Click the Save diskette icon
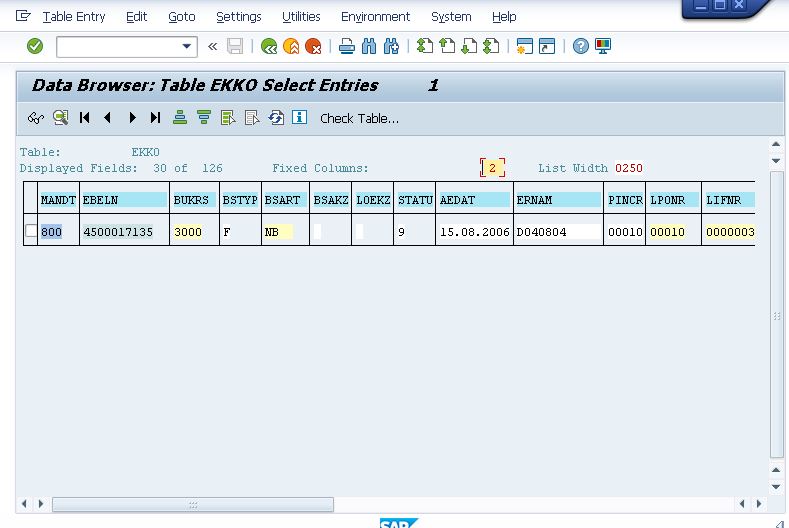Image resolution: width=789 pixels, height=528 pixels. click(235, 46)
